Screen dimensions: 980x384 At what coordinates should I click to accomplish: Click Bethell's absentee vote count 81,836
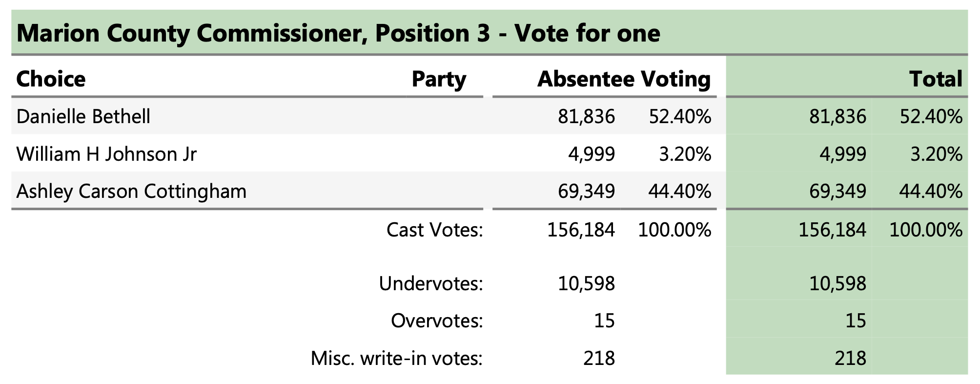pos(586,117)
